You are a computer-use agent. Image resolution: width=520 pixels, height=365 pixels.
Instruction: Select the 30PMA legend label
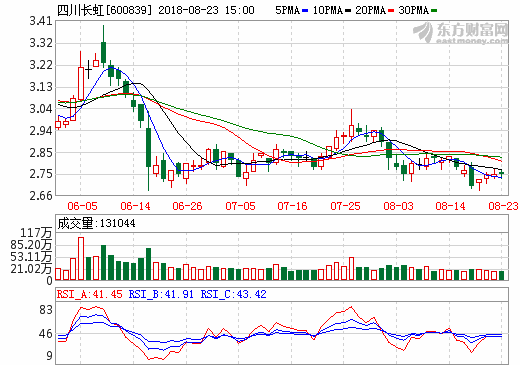pyautogui.click(x=413, y=10)
